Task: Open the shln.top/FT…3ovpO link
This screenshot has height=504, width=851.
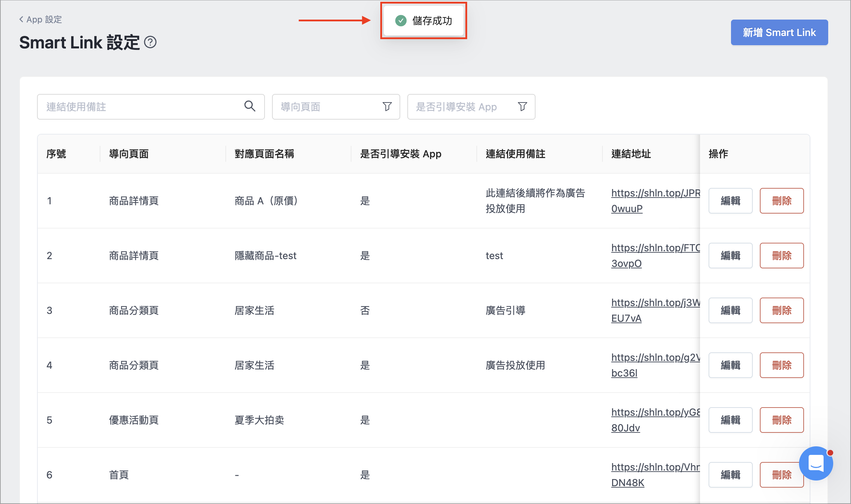Action: point(655,256)
